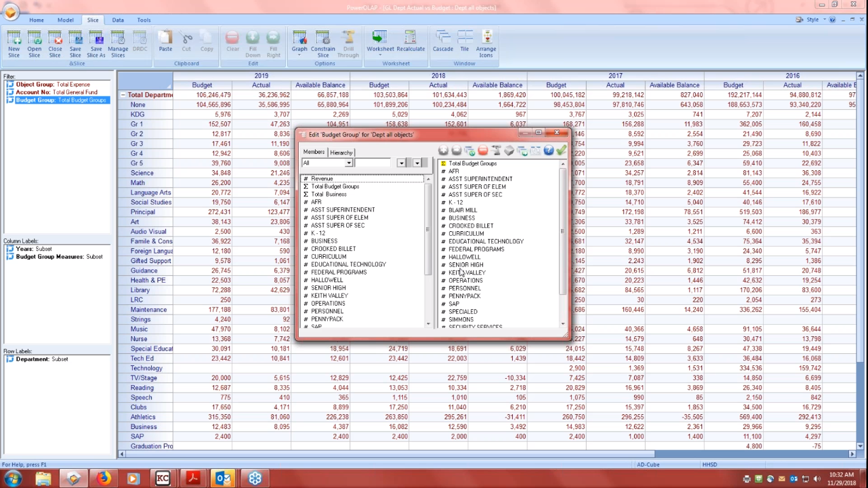Collapse the Total Department row

pyautogui.click(x=123, y=95)
